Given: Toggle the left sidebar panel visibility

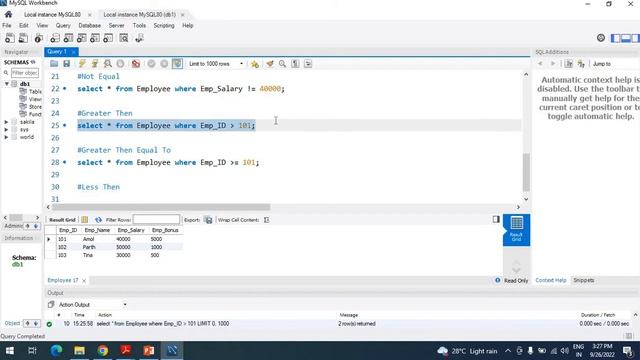Looking at the screenshot, I should coord(615,38).
